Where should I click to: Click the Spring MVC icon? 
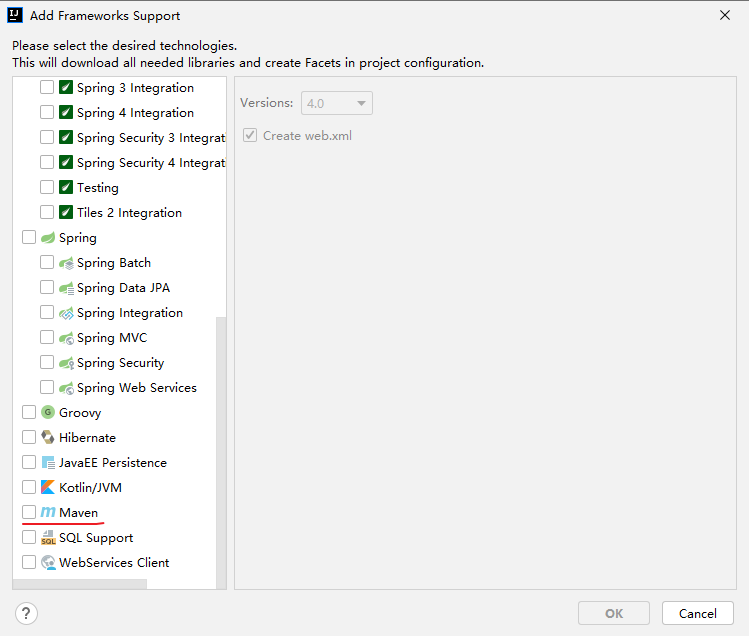66,338
